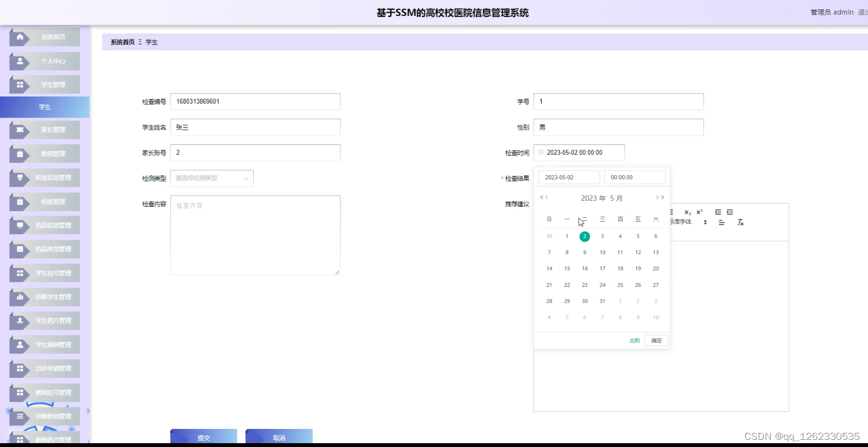
Task: Click the 诊断教师管理 list icon
Action: 20,416
